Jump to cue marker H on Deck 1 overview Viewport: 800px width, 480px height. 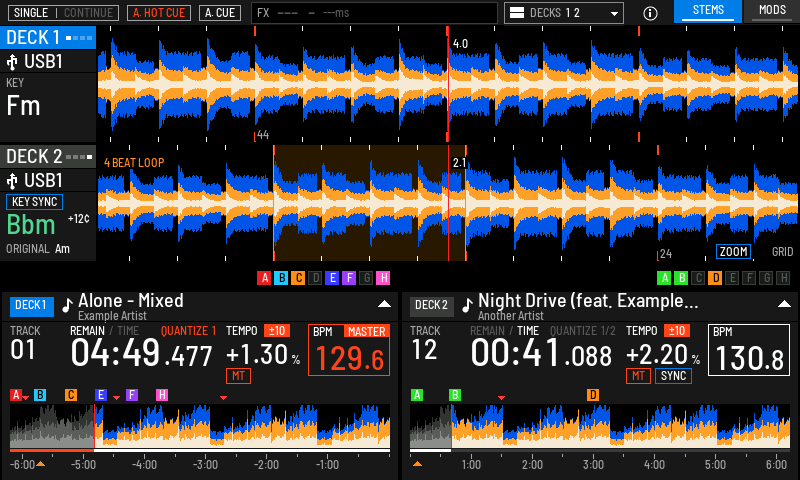pos(162,395)
